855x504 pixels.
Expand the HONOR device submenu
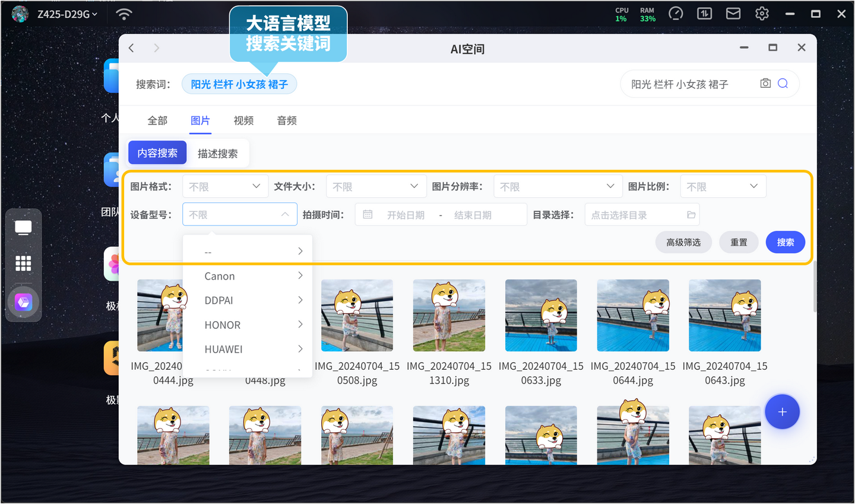tap(248, 325)
